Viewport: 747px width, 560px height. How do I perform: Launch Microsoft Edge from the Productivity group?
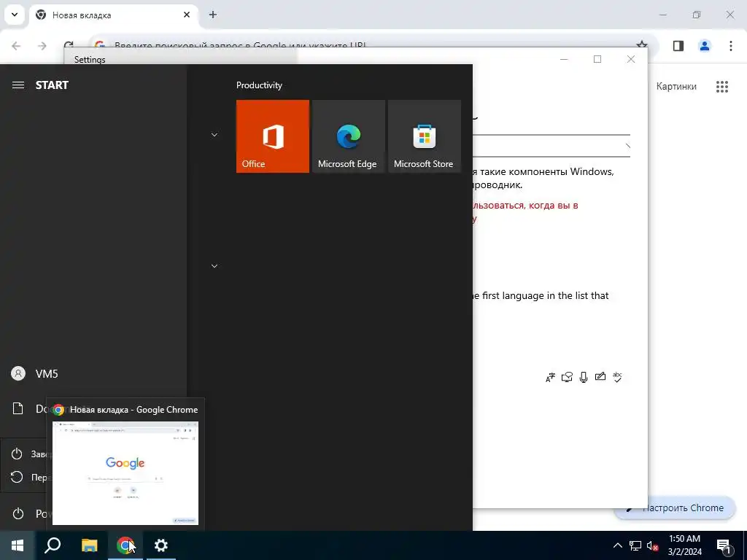point(348,136)
